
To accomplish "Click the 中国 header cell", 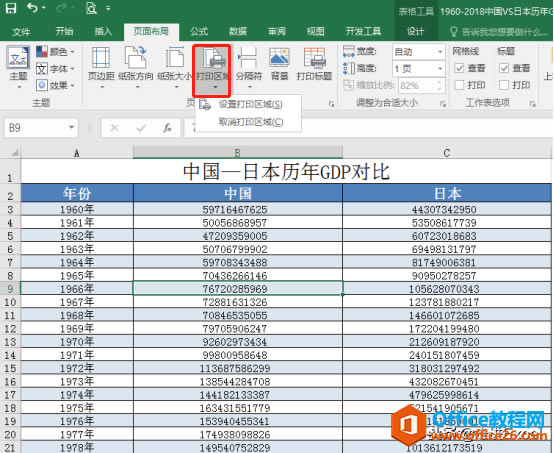I will [238, 193].
